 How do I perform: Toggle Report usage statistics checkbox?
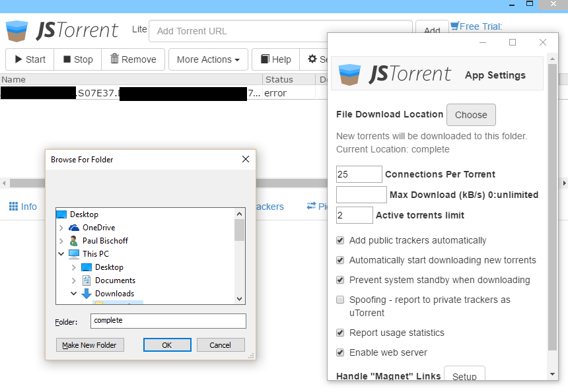click(x=340, y=333)
